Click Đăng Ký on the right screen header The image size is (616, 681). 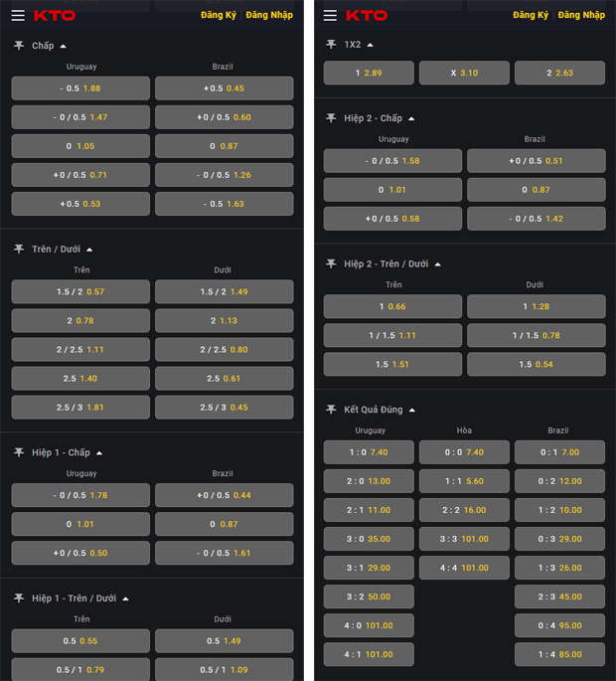coord(530,15)
